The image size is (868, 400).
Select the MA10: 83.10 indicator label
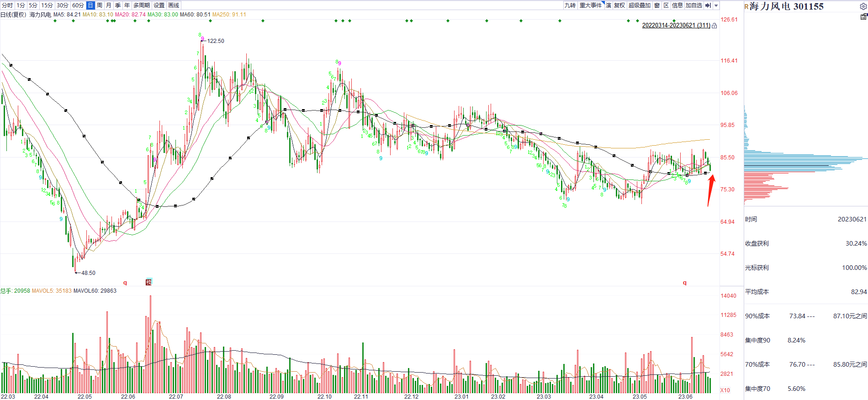pos(98,15)
